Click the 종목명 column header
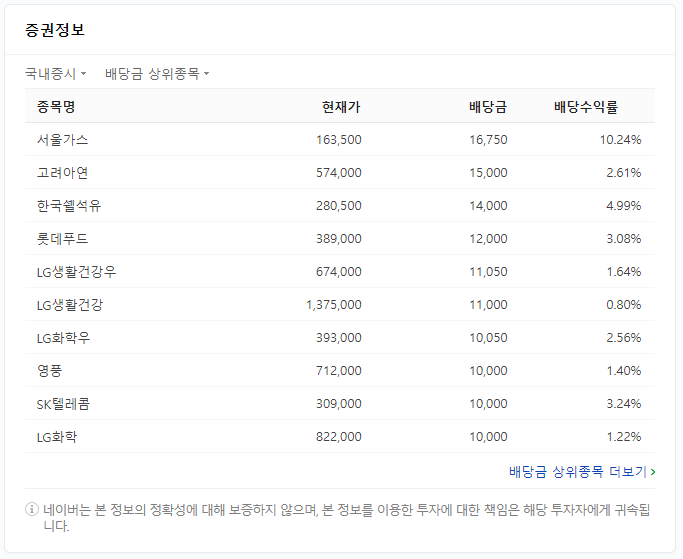Screen dimensions: 683x559 click(x=56, y=107)
